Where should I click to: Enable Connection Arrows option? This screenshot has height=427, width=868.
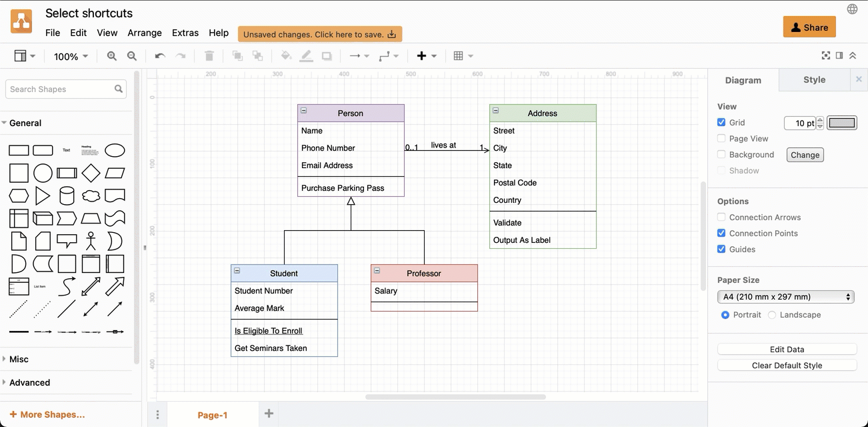721,218
